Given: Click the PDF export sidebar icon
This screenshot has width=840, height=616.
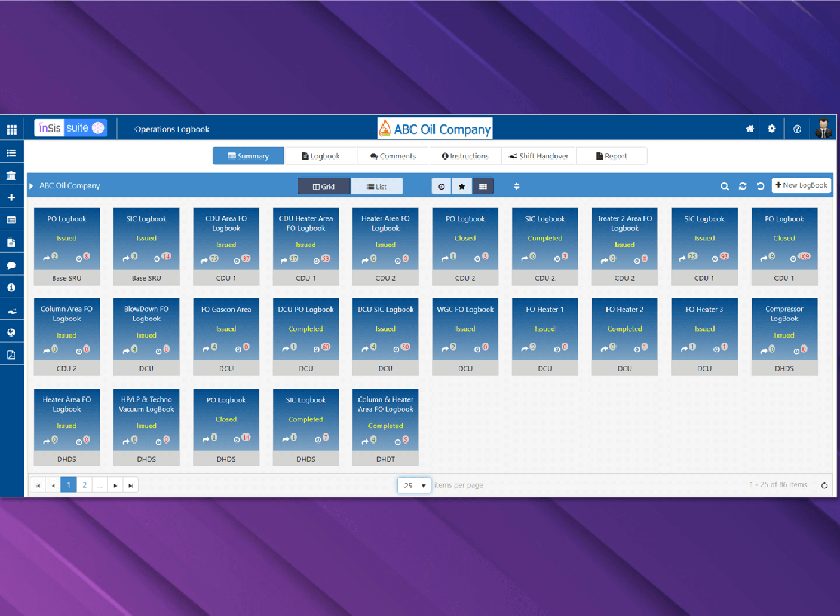Looking at the screenshot, I should tap(11, 354).
